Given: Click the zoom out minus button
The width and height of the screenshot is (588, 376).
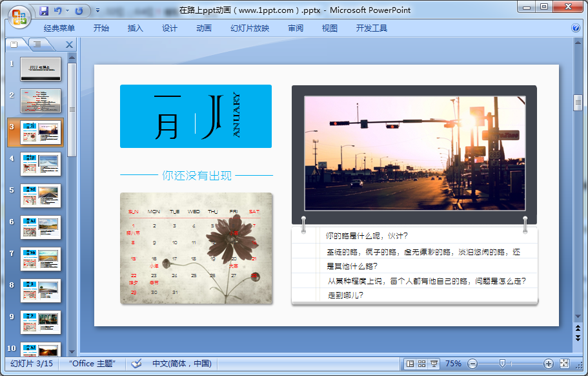Looking at the screenshot, I should [x=472, y=364].
